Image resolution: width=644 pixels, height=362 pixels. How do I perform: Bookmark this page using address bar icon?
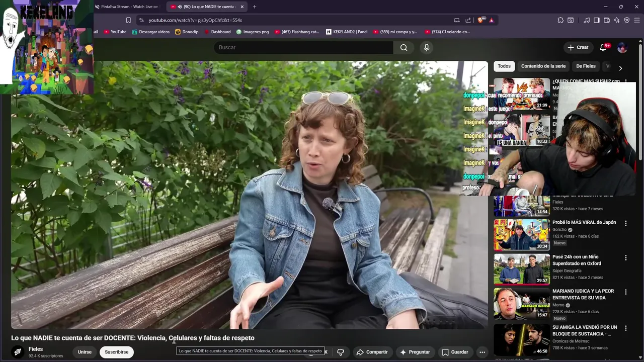coord(128,20)
